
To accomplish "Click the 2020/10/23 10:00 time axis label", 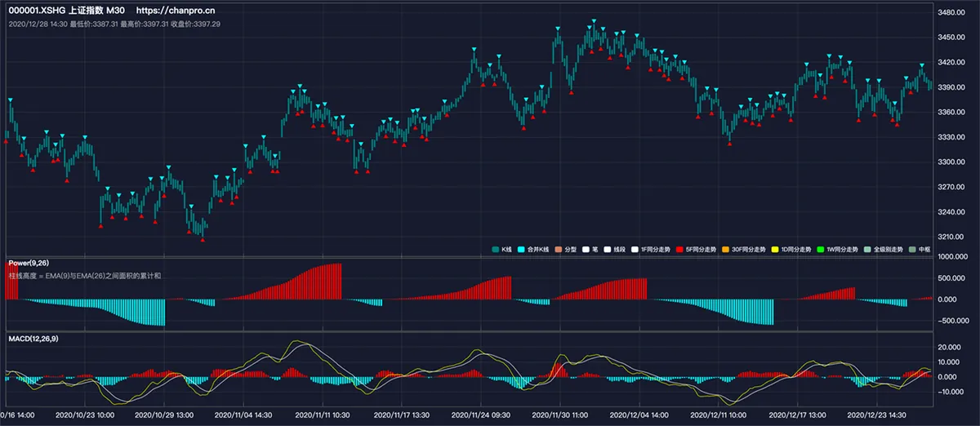I will (x=85, y=415).
